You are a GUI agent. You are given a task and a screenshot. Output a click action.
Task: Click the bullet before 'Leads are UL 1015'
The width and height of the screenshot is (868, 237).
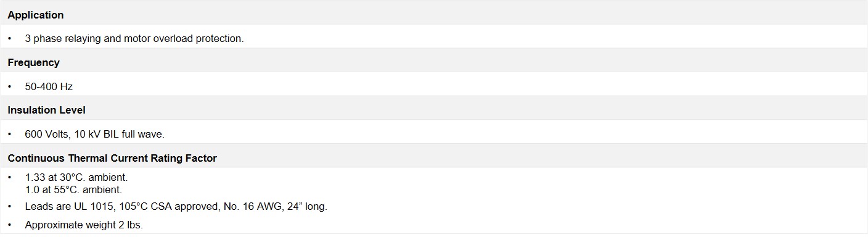10,206
